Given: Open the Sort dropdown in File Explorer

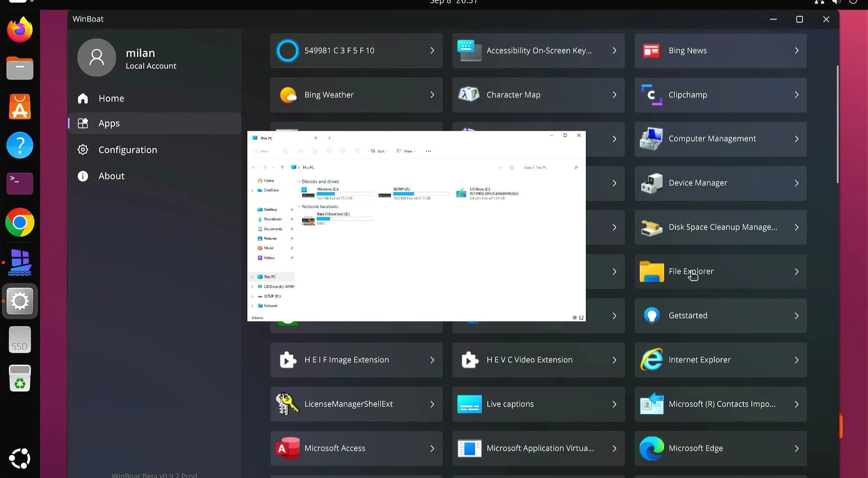Looking at the screenshot, I should (380, 151).
